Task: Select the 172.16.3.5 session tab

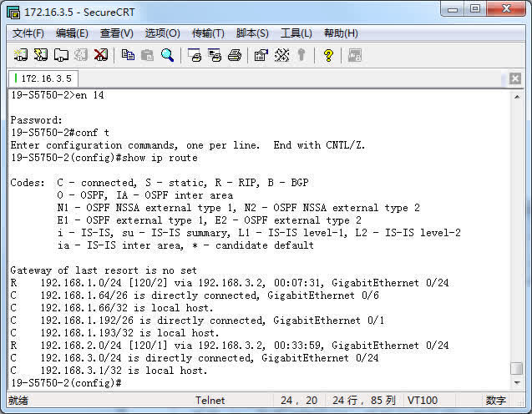Action: click(42, 78)
